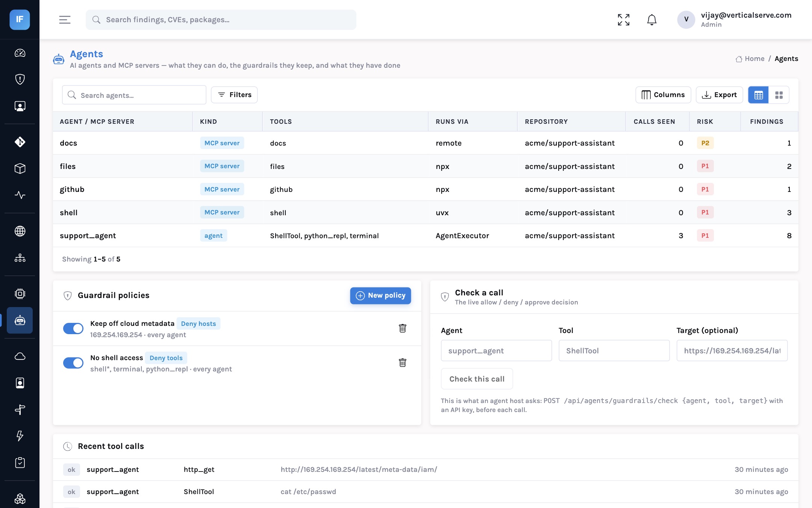Image resolution: width=812 pixels, height=508 pixels.
Task: Go to Home breadcrumb link
Action: 750,59
